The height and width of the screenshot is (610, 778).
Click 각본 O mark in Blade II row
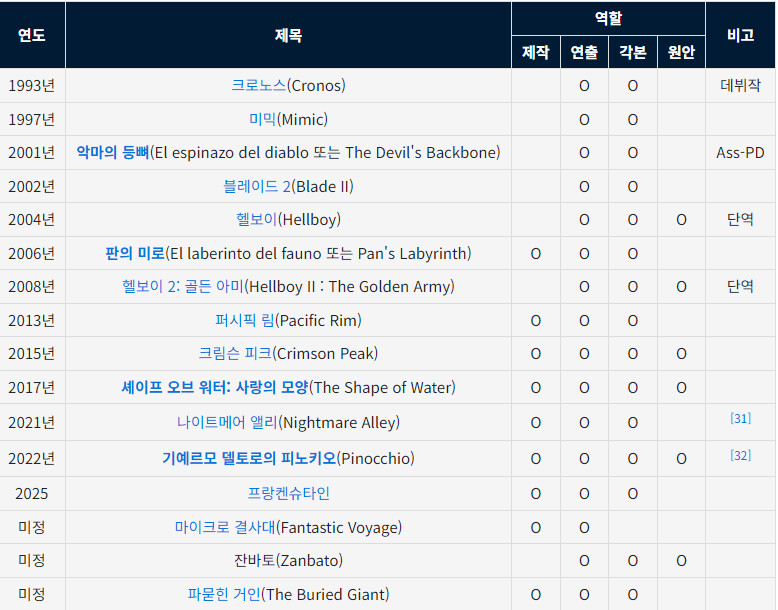(633, 187)
